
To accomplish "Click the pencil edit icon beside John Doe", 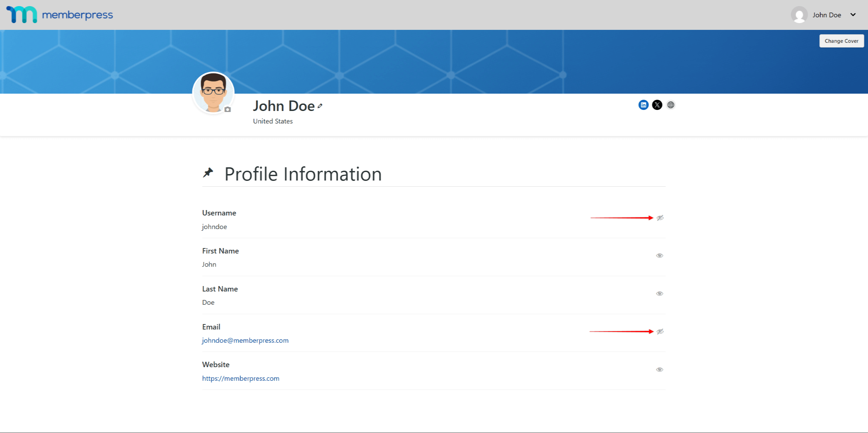I will (x=320, y=106).
